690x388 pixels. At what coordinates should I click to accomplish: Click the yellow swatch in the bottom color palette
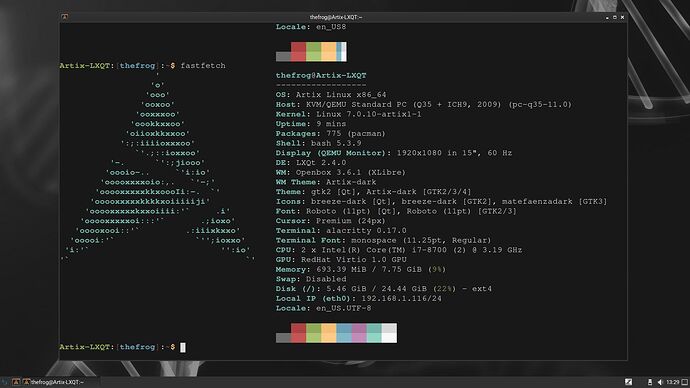coord(329,333)
